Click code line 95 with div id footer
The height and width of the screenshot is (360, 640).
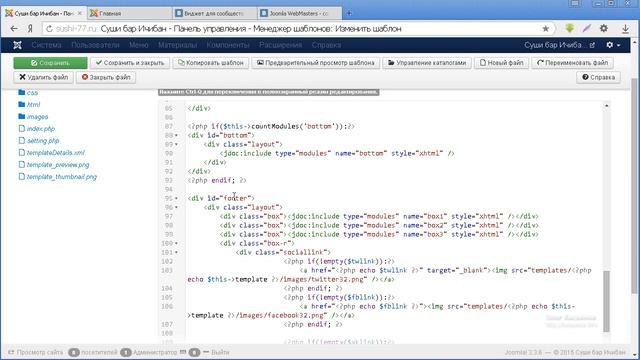(x=221, y=198)
